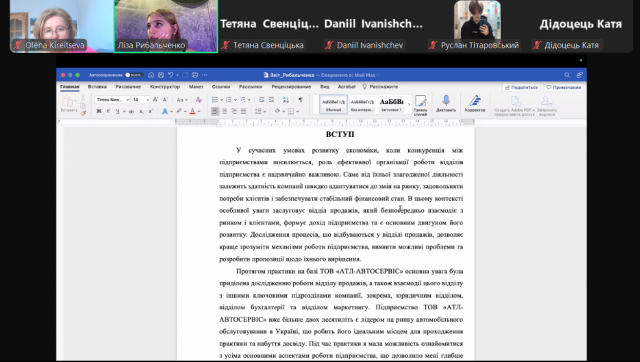Open the Рецензирование ribbon tab
Screen dimensions: 640x362
coord(291,87)
